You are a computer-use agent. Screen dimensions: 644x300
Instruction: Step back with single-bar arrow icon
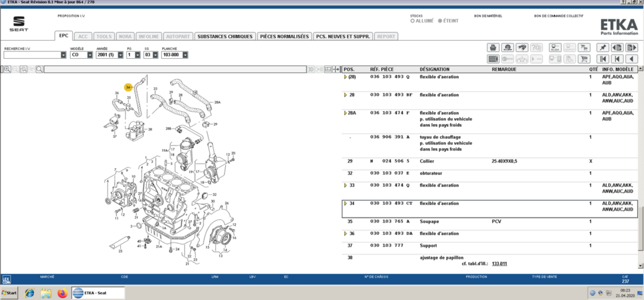(x=617, y=59)
